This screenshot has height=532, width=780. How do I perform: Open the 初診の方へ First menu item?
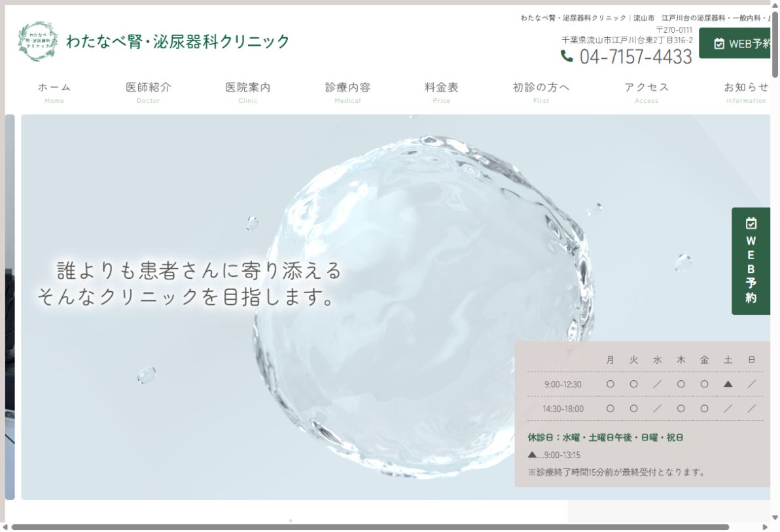[x=541, y=92]
